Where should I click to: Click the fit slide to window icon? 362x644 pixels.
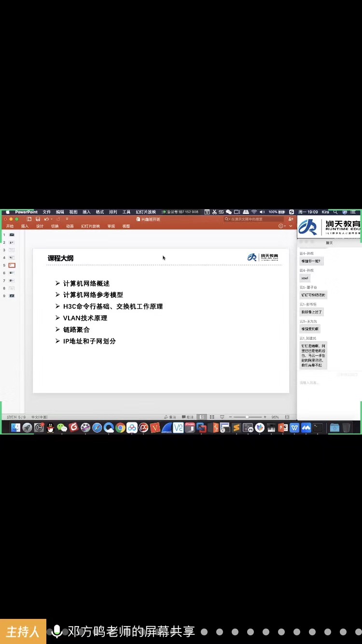tap(287, 417)
